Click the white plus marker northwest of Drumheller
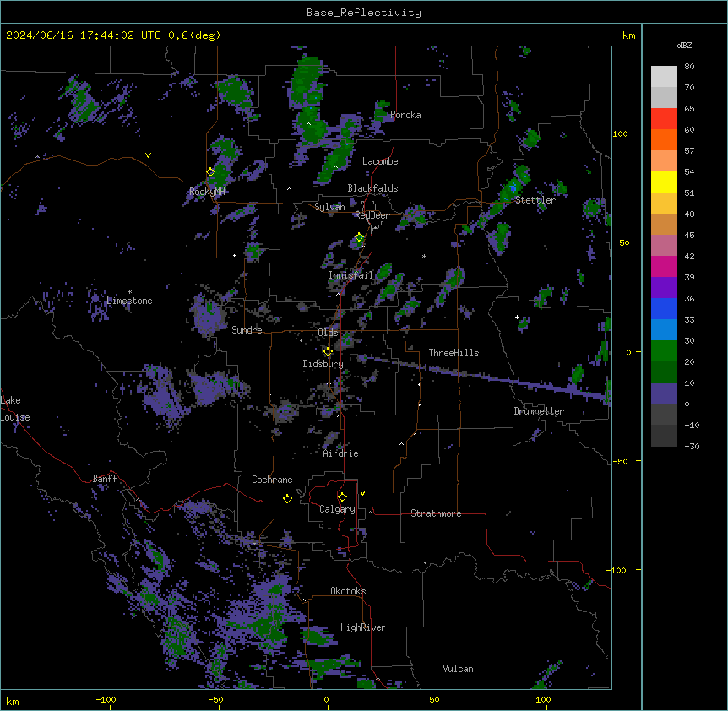The height and width of the screenshot is (711, 728). [517, 317]
